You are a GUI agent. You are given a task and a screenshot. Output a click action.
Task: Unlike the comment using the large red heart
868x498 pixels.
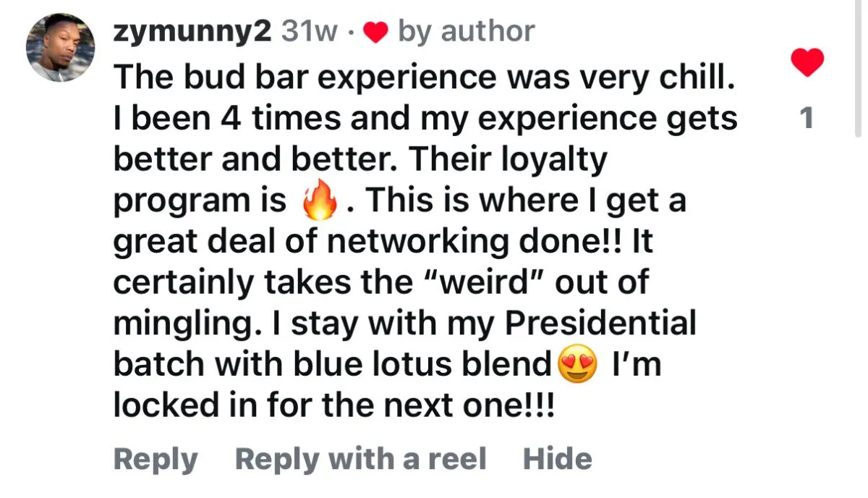807,63
